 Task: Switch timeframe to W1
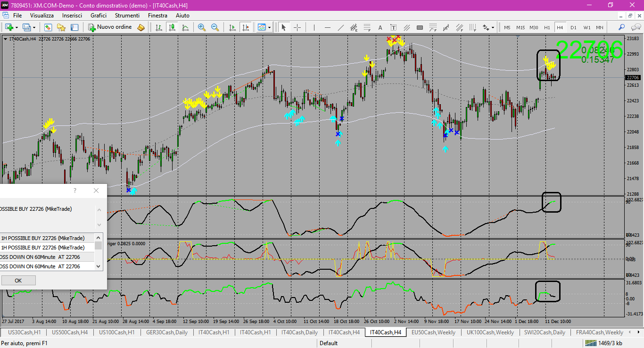click(586, 27)
